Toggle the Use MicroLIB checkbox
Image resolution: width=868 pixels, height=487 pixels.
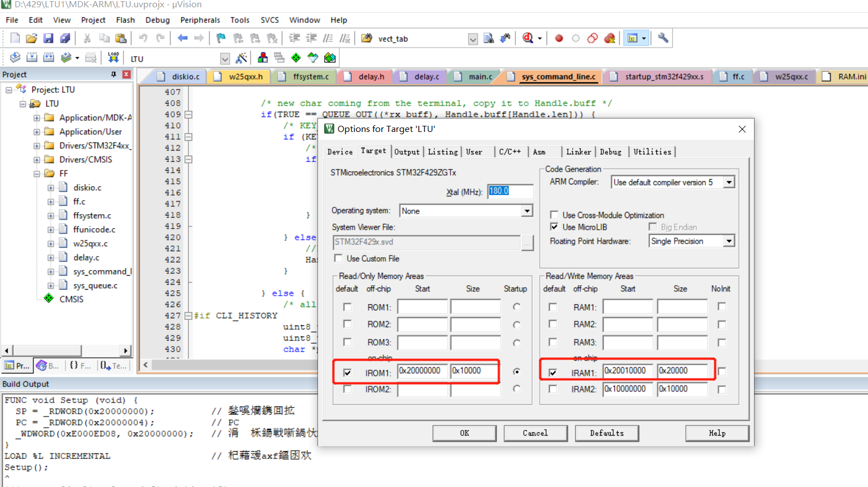pyautogui.click(x=554, y=226)
